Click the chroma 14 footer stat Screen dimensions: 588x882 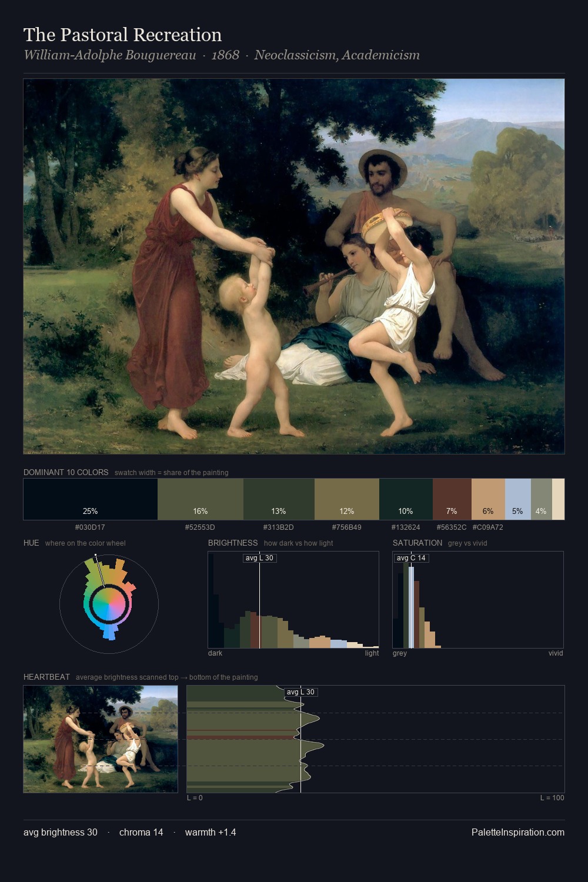(x=141, y=832)
